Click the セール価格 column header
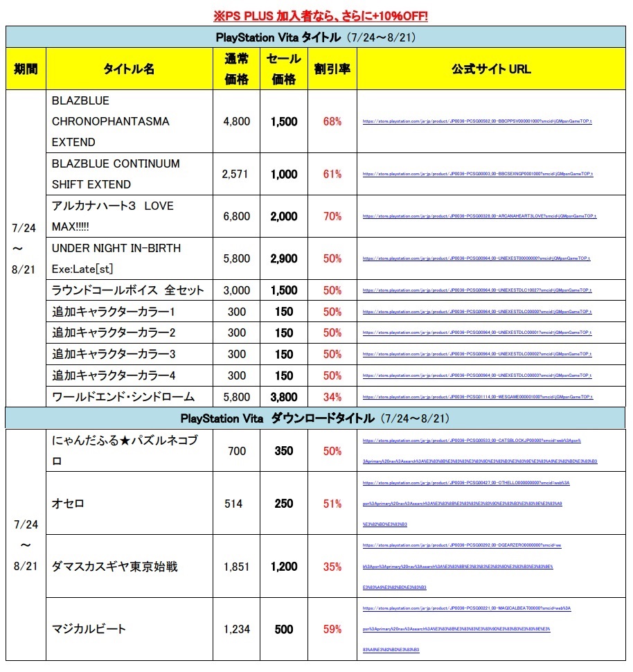Screen dimensions: 633x672 coord(284,69)
